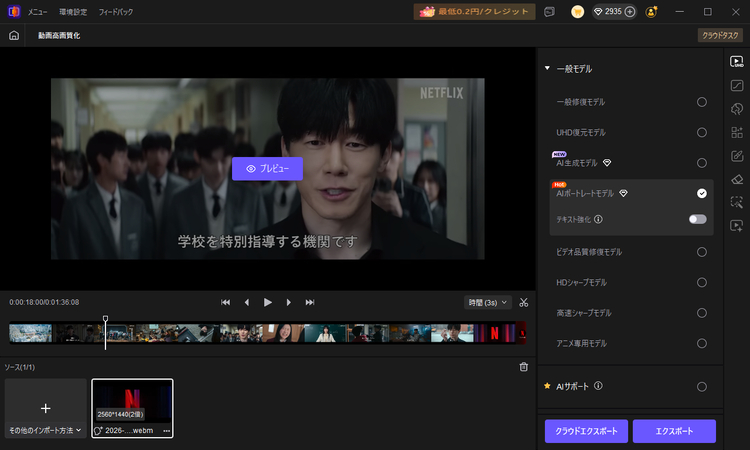This screenshot has width=750, height=450.
Task: Open the user account avatar
Action: click(651, 11)
